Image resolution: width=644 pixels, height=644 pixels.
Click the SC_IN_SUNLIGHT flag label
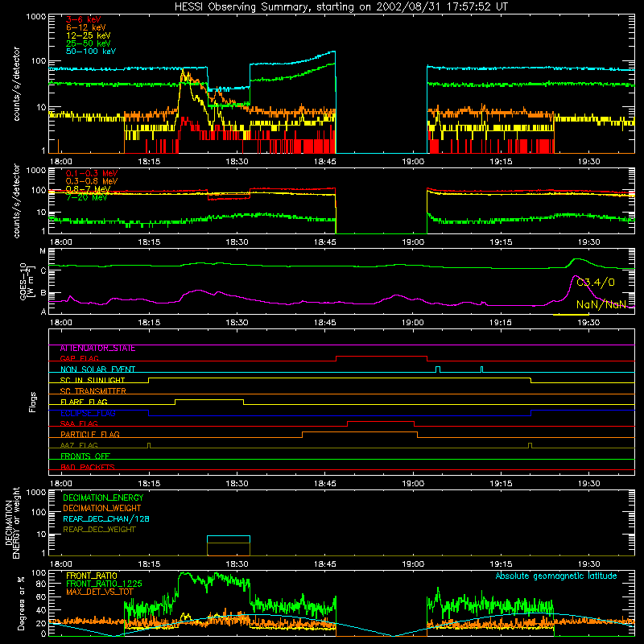[x=93, y=380]
